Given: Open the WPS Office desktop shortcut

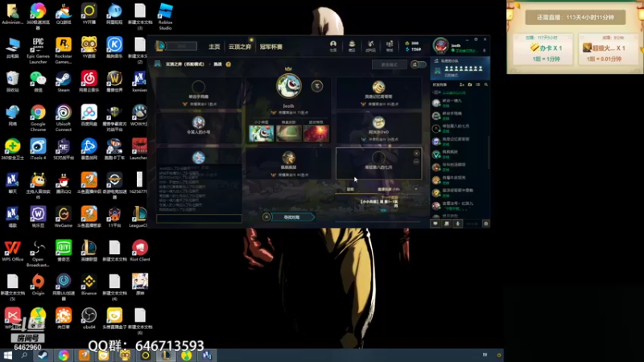Looking at the screenshot, I should click(x=12, y=250).
